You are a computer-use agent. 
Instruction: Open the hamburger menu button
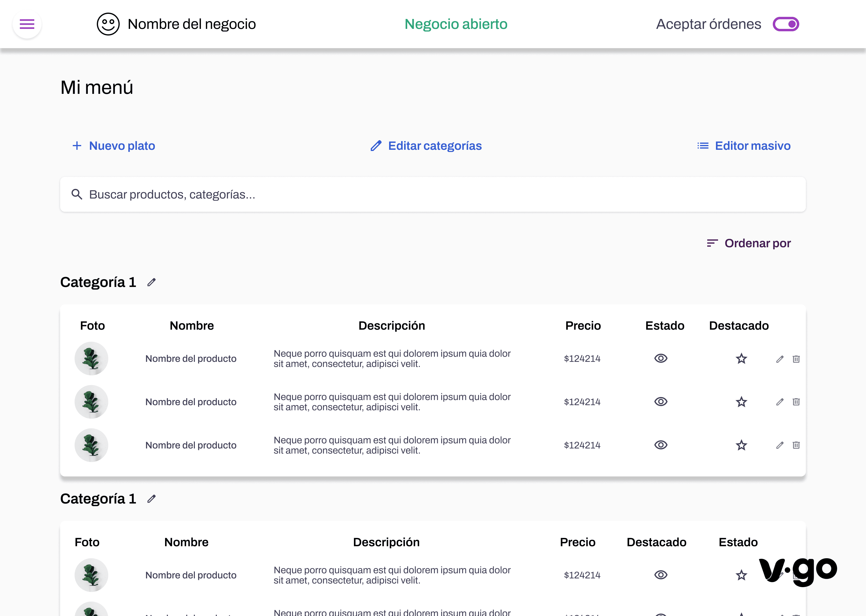coord(27,24)
